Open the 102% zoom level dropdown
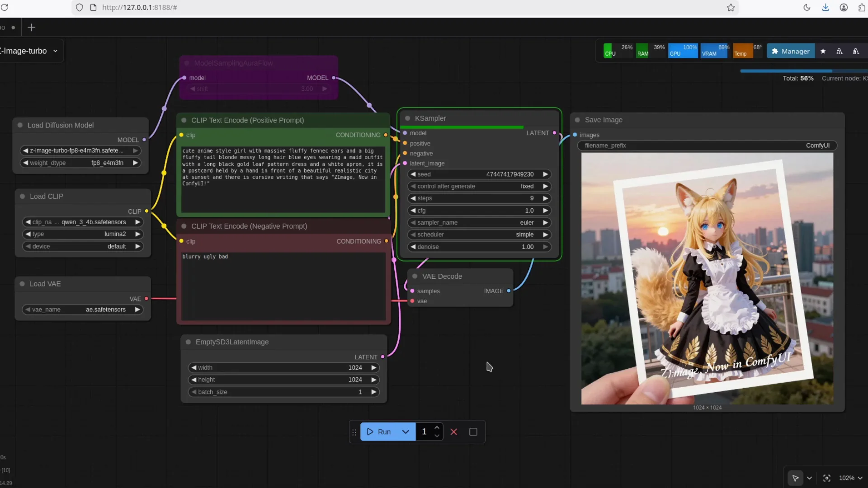868x488 pixels. (x=850, y=478)
